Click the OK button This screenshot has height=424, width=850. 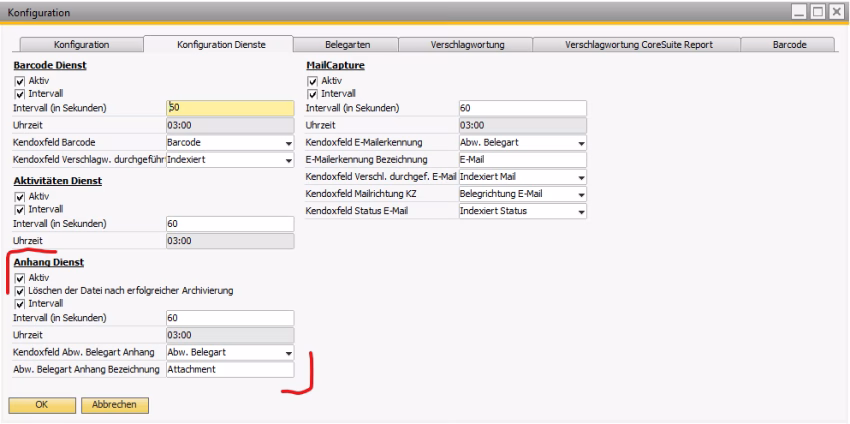(42, 404)
